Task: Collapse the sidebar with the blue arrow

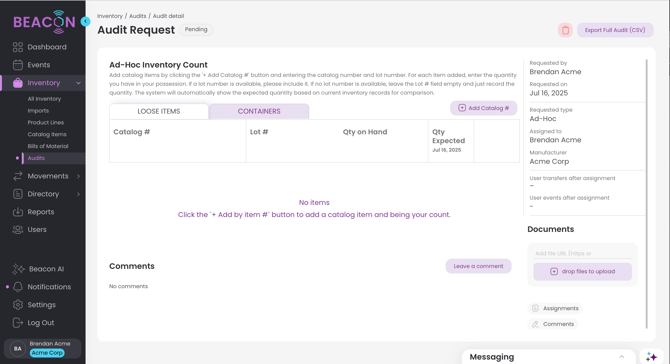Action: coord(85,21)
